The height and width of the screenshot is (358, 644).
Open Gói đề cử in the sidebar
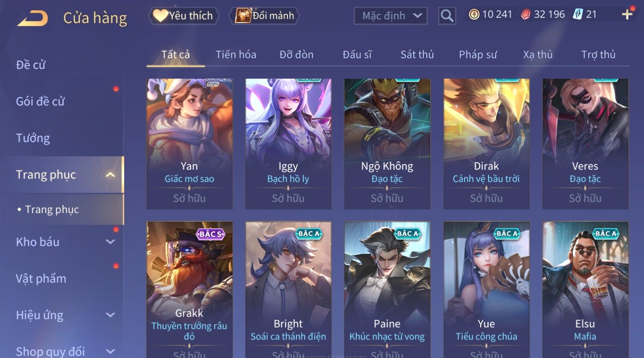point(40,101)
